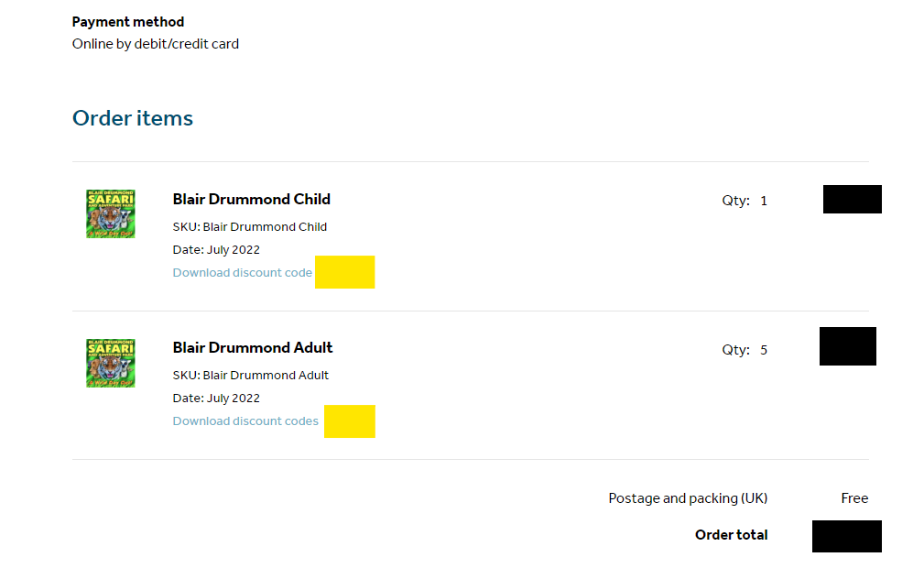Click the yellow highlighted area beside child discount link
The image size is (924, 568).
click(345, 272)
